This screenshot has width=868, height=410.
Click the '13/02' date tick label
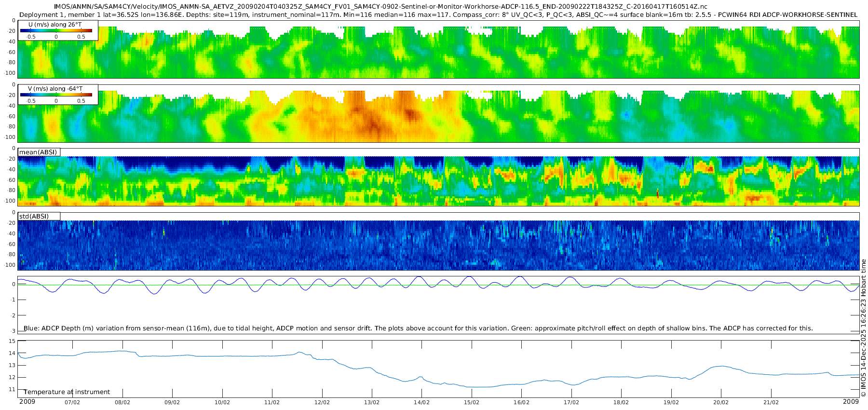[372, 402]
